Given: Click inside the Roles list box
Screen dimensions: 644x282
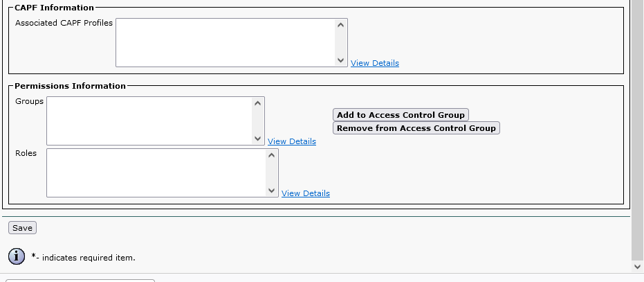Looking at the screenshot, I should pos(156,173).
